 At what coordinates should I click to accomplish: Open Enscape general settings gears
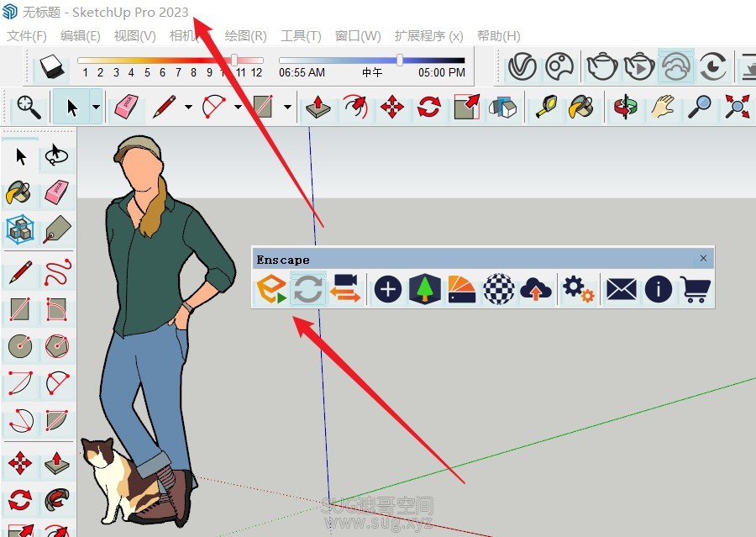click(578, 289)
